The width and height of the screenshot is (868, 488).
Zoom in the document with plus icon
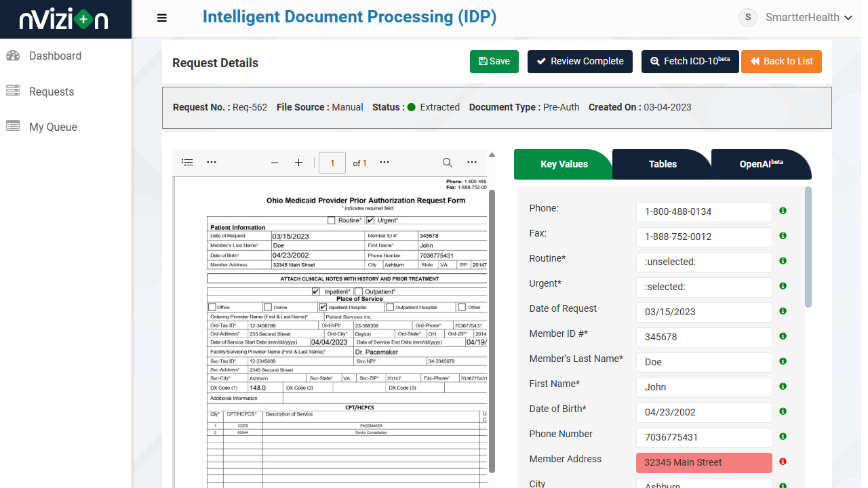tap(298, 163)
